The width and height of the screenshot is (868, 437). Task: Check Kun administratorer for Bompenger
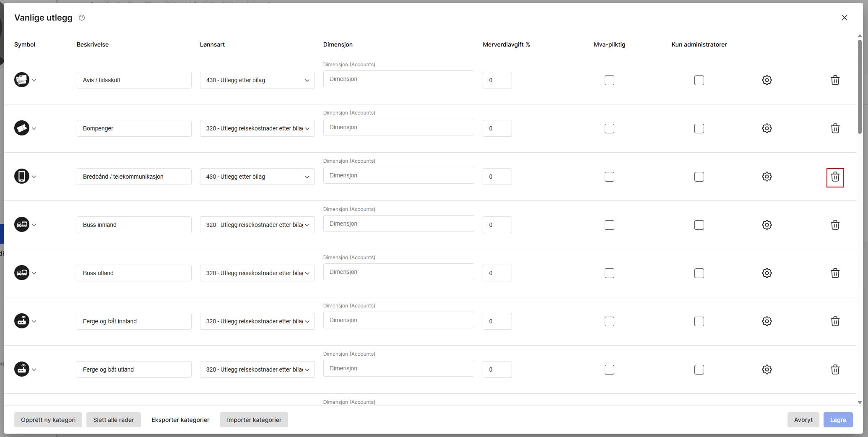(699, 128)
